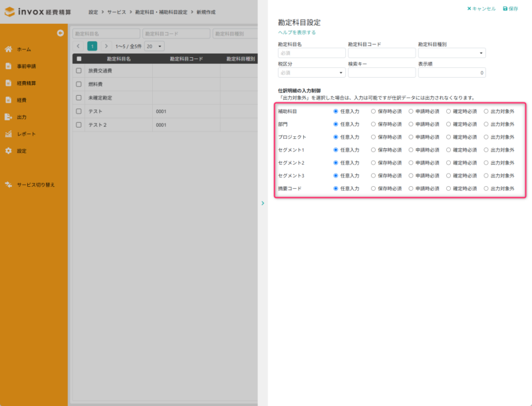This screenshot has width=532, height=406.
Task: Click the 保存 save button
Action: tap(511, 9)
